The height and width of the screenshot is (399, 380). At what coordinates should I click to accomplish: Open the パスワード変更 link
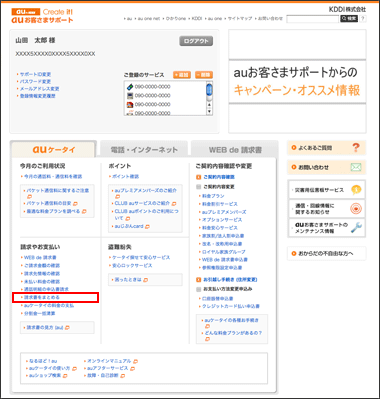[x=35, y=82]
